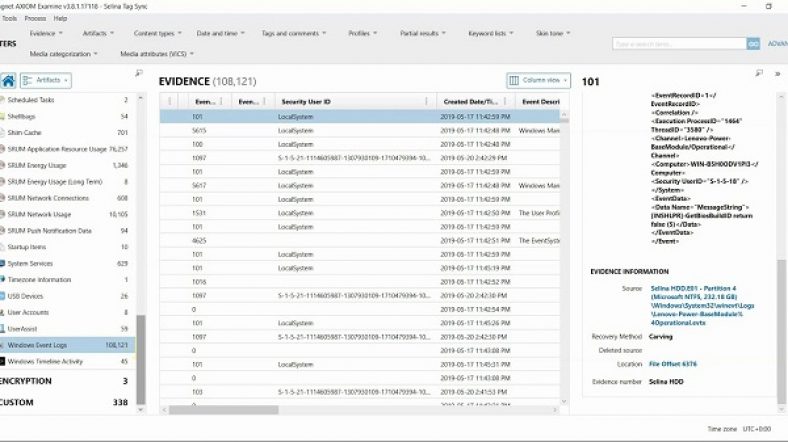788x442 pixels.
Task: Click the Home icon in the navigation pane
Action: coord(9,80)
